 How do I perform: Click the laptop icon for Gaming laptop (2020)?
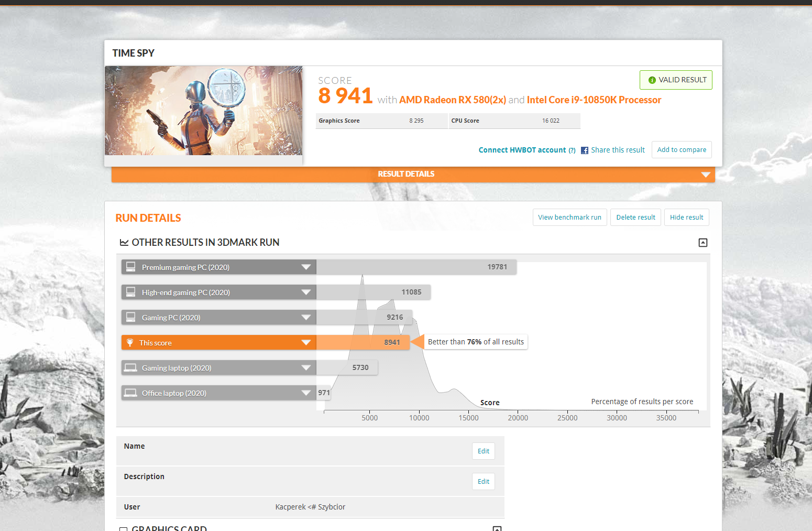point(130,367)
